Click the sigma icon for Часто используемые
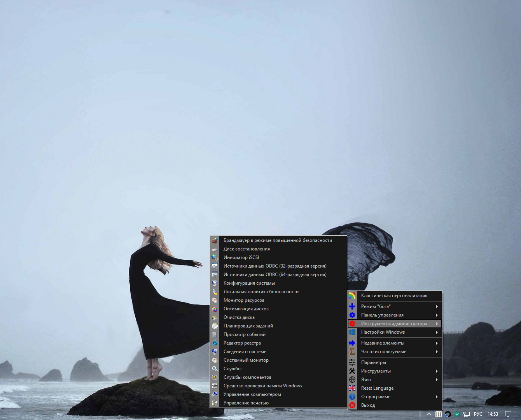The height and width of the screenshot is (420, 521). coord(352,352)
